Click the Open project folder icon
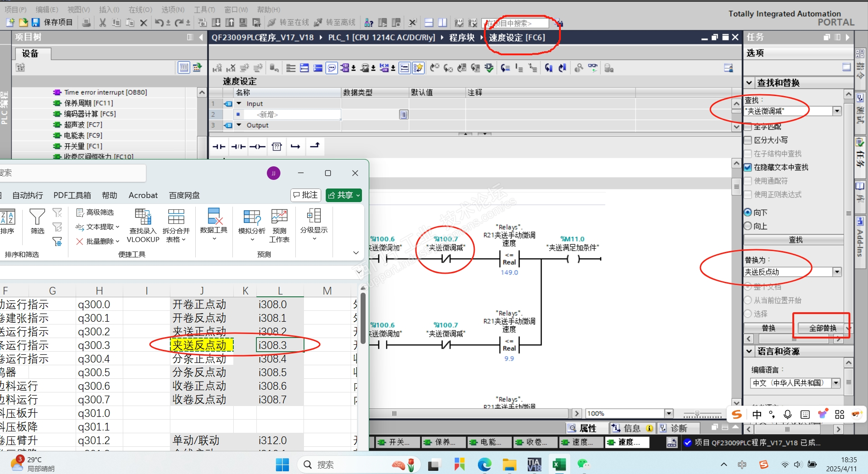 click(x=23, y=22)
